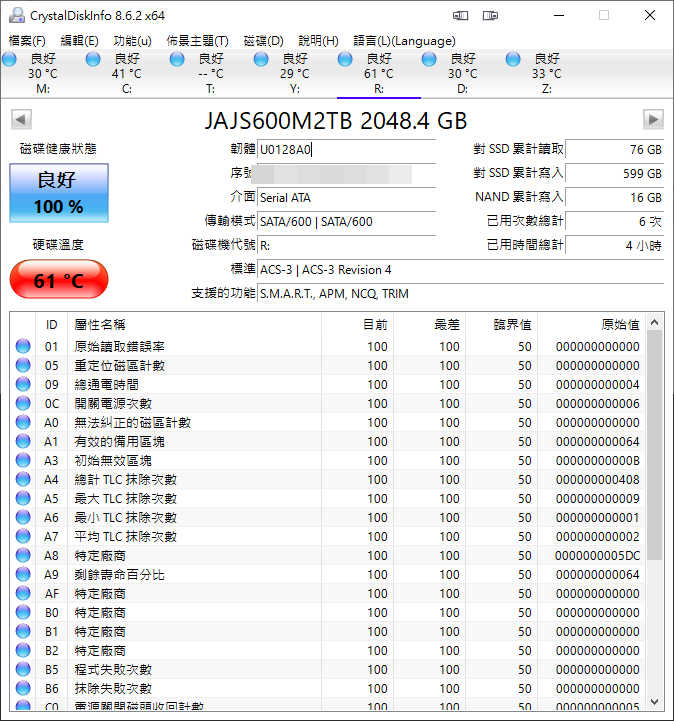The width and height of the screenshot is (674, 721).
Task: Click the status orb of attribute 09
Action: coord(23,384)
